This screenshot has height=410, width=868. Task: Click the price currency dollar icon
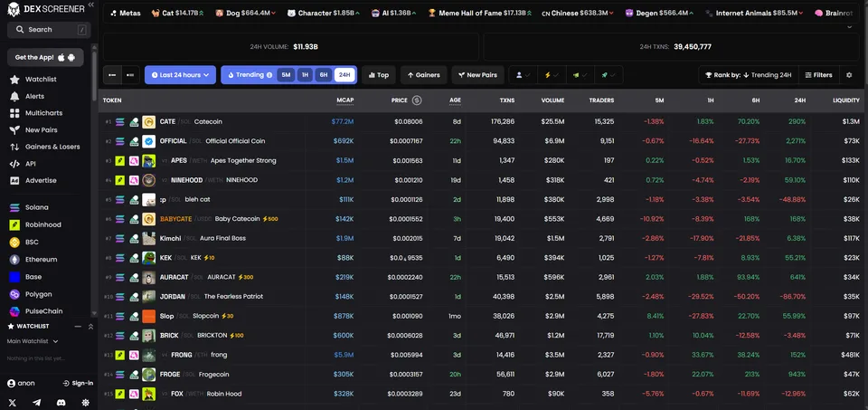coord(417,100)
